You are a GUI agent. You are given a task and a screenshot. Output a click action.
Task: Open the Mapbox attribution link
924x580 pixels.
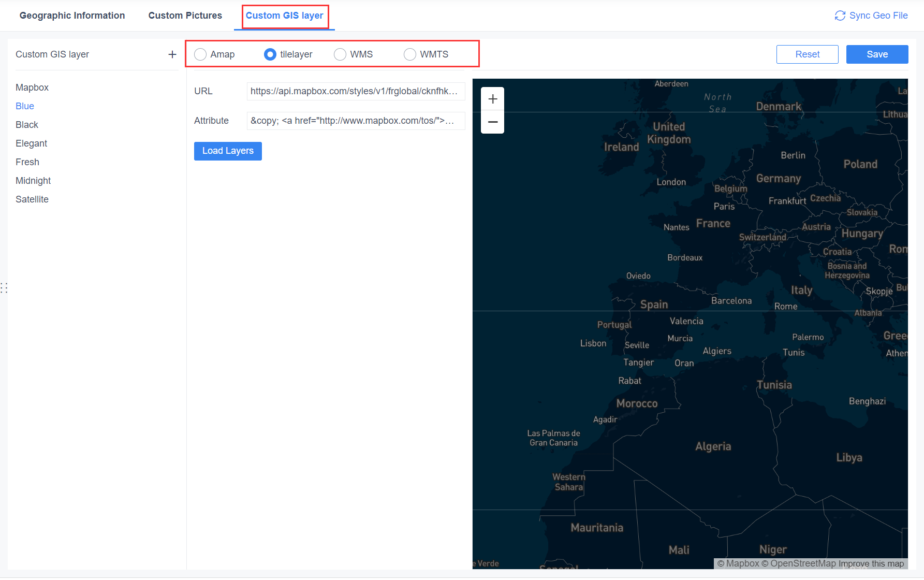coord(738,563)
